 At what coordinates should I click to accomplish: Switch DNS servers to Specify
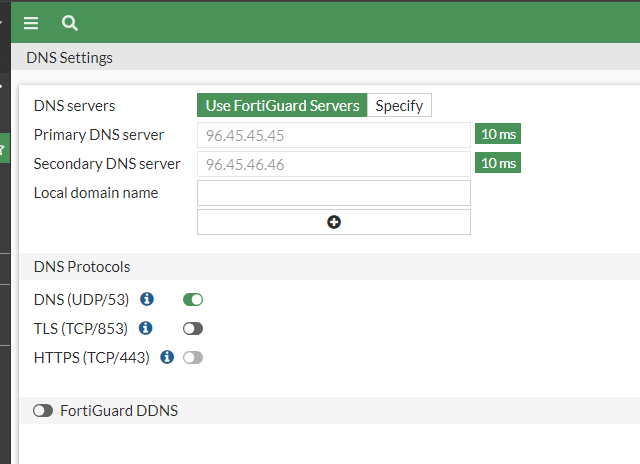pyautogui.click(x=399, y=106)
